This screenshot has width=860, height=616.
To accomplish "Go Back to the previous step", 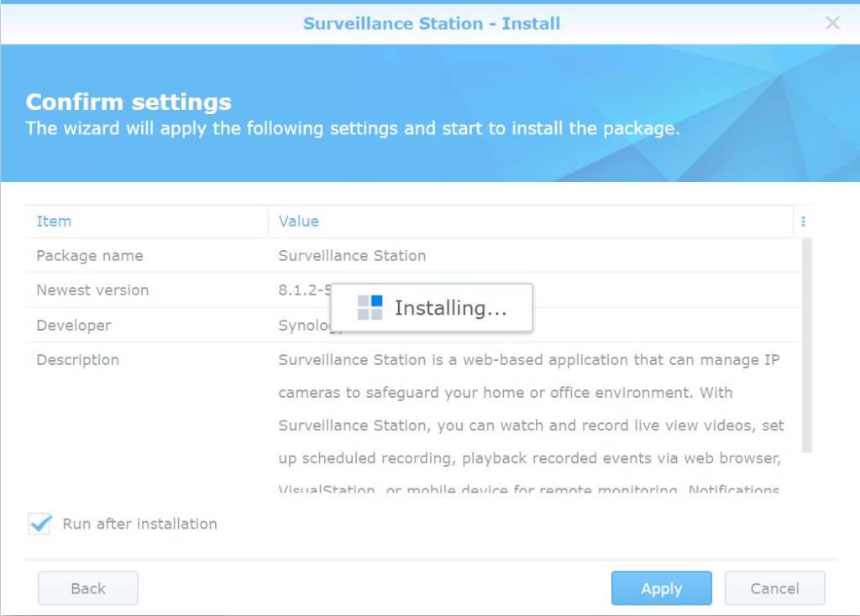I will [x=87, y=588].
